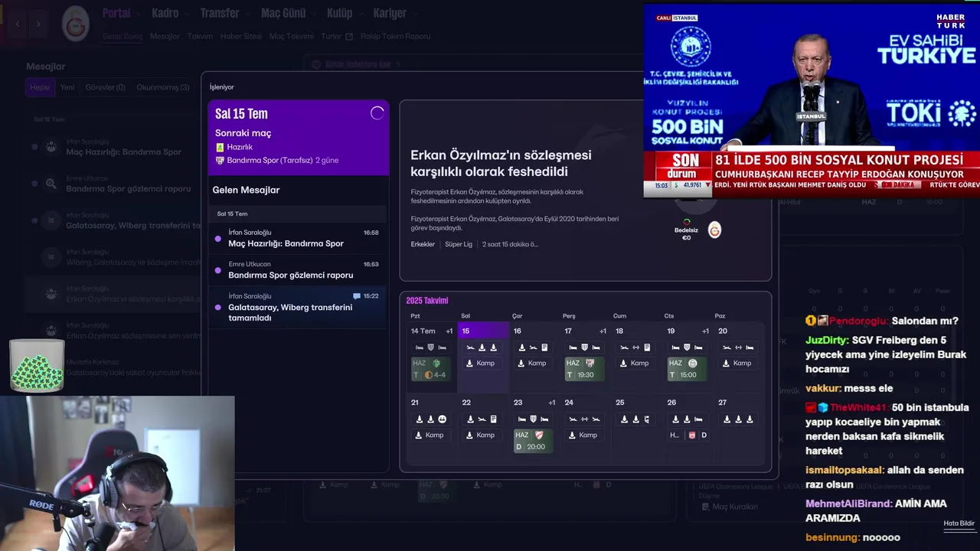This screenshot has height=551, width=980.
Task: Expand the +1 extra events on day 23
Action: point(551,403)
